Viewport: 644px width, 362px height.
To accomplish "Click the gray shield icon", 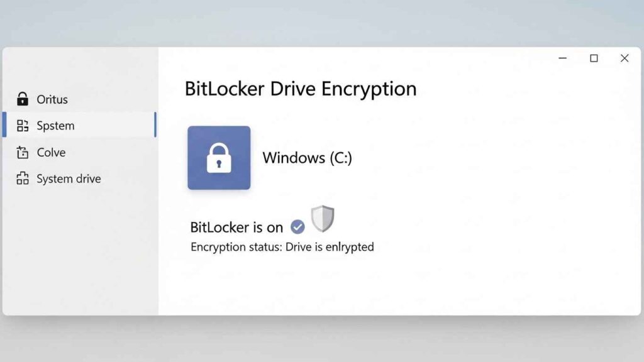I will 323,219.
